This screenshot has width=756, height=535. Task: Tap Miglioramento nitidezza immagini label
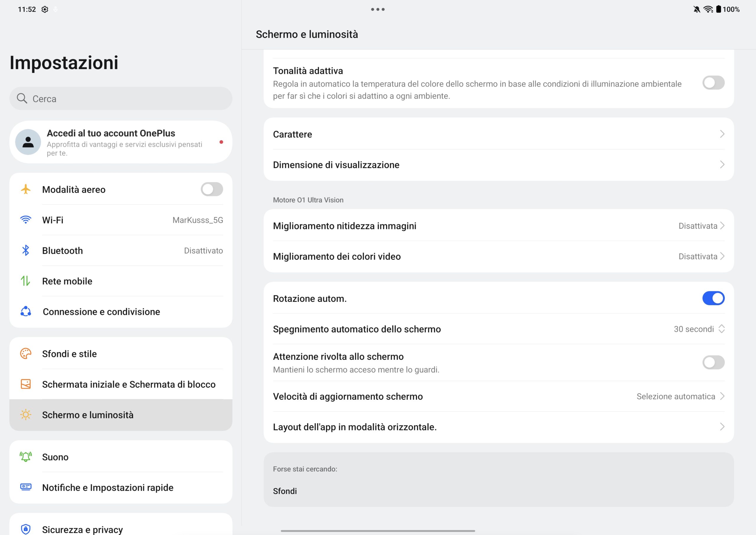(344, 226)
